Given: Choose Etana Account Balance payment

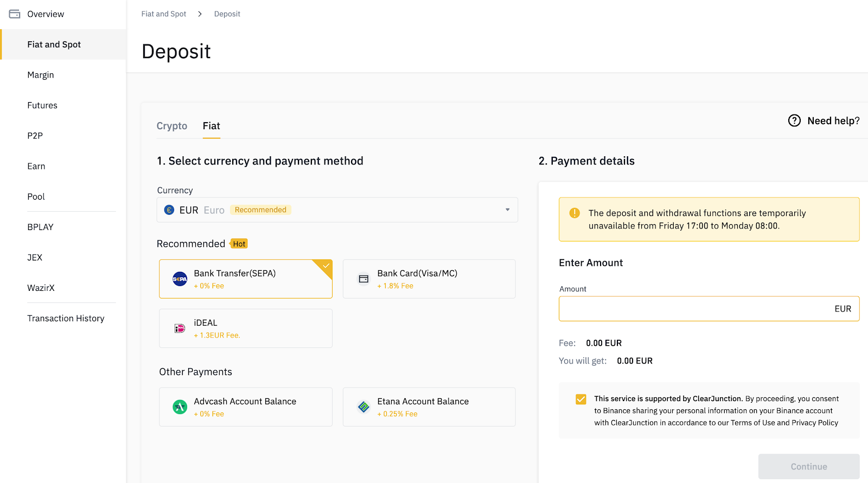Looking at the screenshot, I should click(429, 407).
